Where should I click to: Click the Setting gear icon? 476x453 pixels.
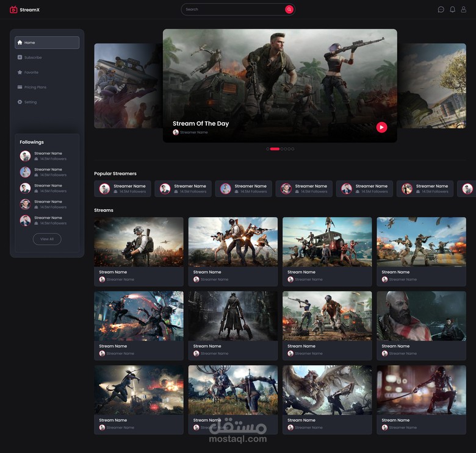tap(20, 102)
